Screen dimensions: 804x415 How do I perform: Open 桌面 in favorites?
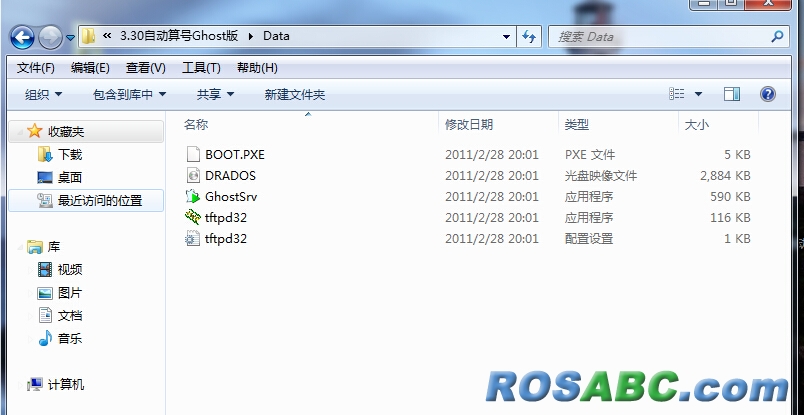pos(70,178)
